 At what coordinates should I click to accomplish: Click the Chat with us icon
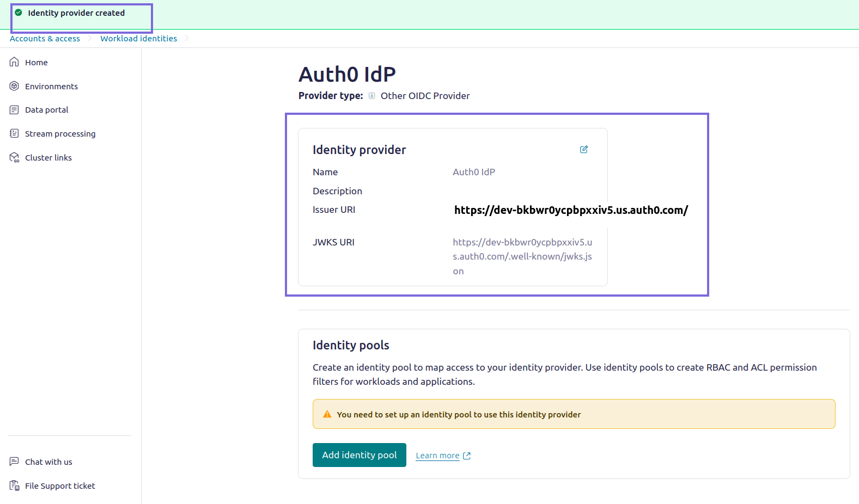click(x=15, y=462)
